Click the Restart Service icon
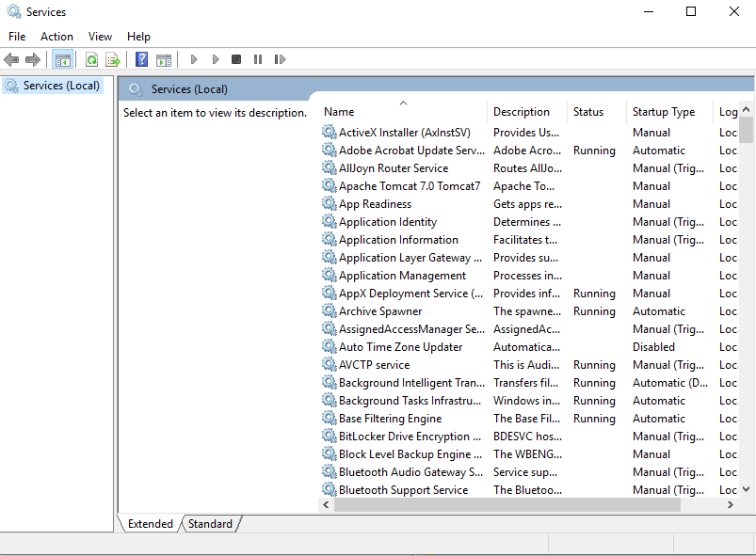The image size is (756, 556). point(280,59)
